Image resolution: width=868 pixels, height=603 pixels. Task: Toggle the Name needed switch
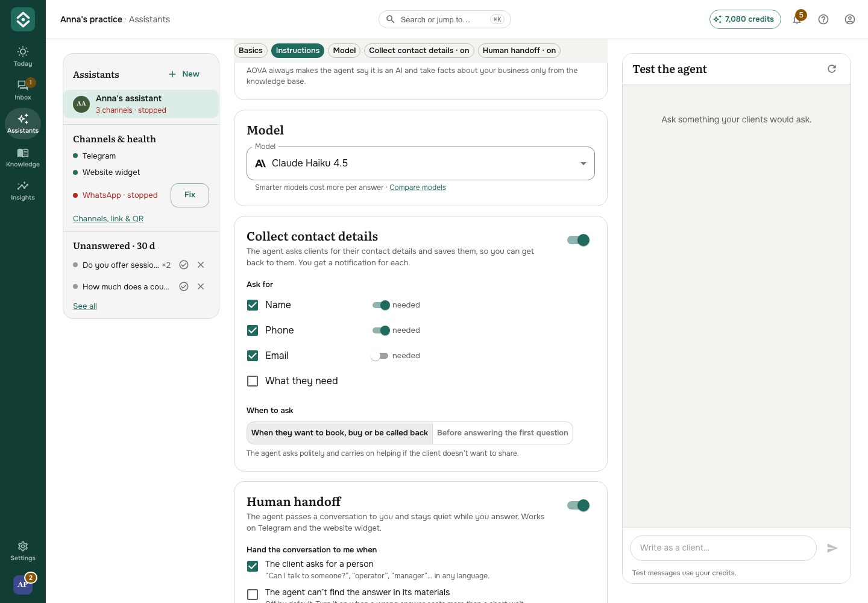(380, 305)
